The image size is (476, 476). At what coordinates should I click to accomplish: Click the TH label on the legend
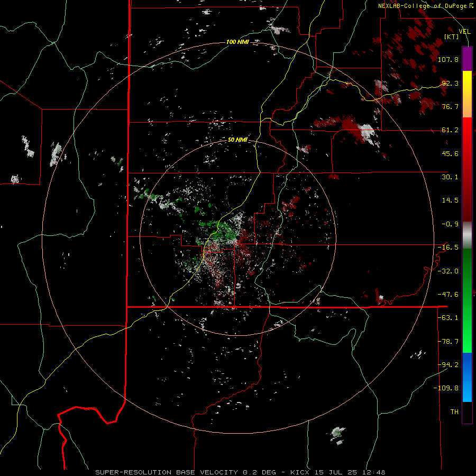454,412
